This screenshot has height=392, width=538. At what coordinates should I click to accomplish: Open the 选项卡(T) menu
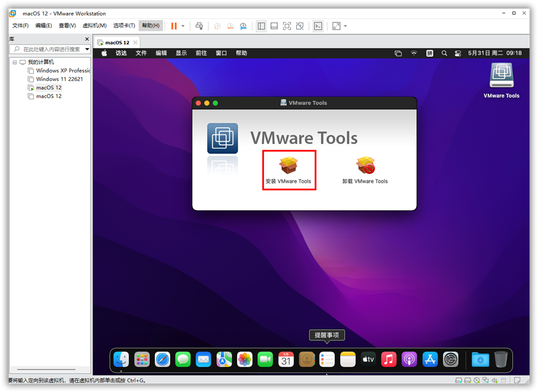[x=124, y=26]
